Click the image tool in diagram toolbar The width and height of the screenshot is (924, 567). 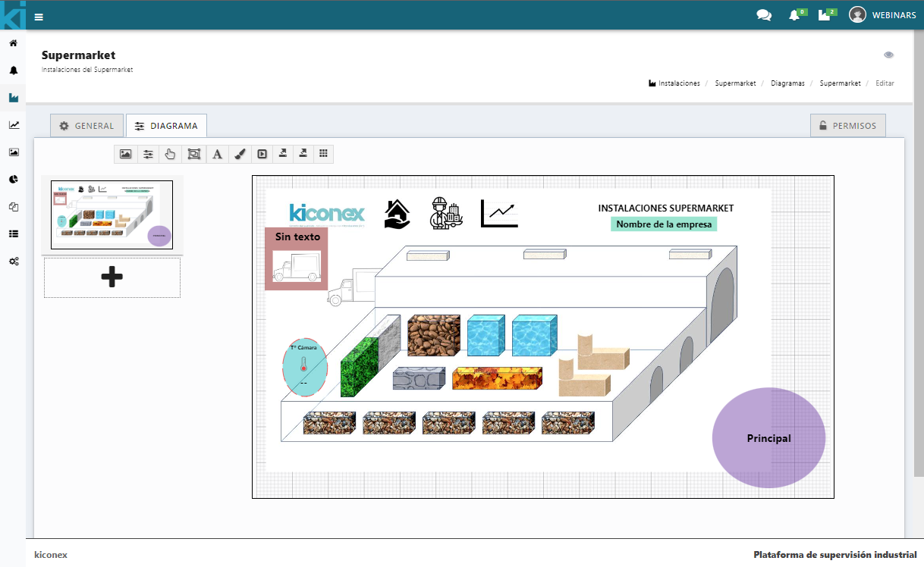point(126,154)
